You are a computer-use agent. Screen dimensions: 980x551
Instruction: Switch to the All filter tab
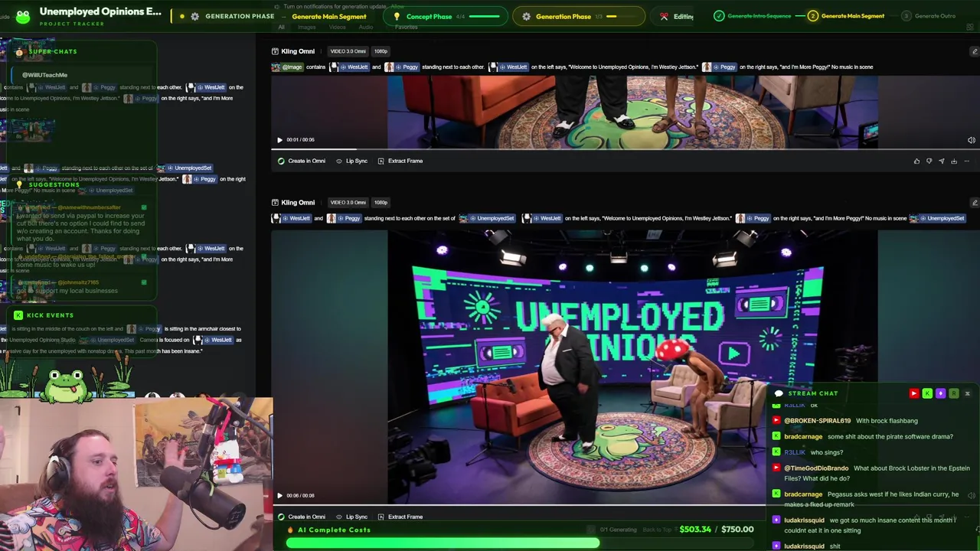click(x=281, y=28)
